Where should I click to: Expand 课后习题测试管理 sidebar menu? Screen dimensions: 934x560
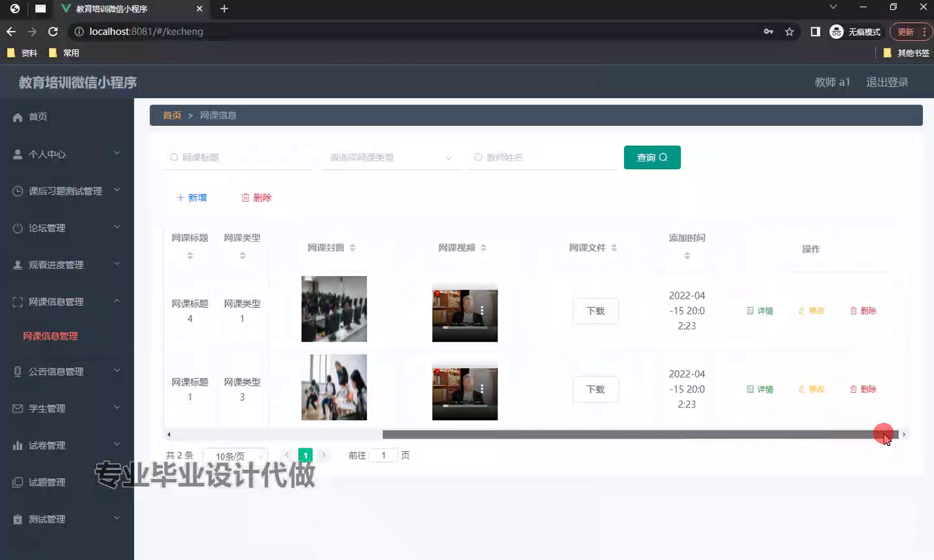click(67, 191)
